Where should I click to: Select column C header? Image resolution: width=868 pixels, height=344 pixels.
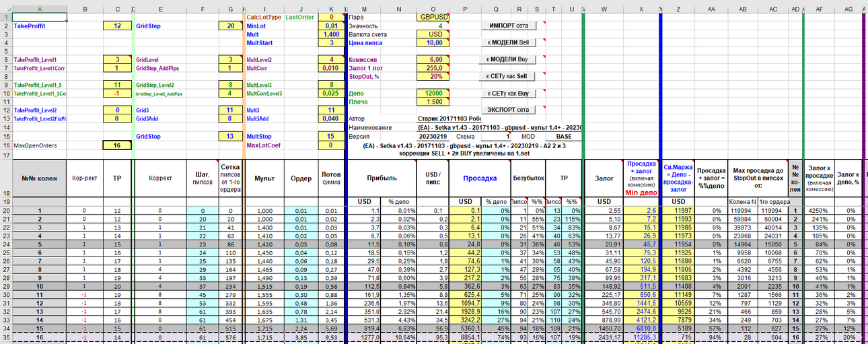click(118, 8)
